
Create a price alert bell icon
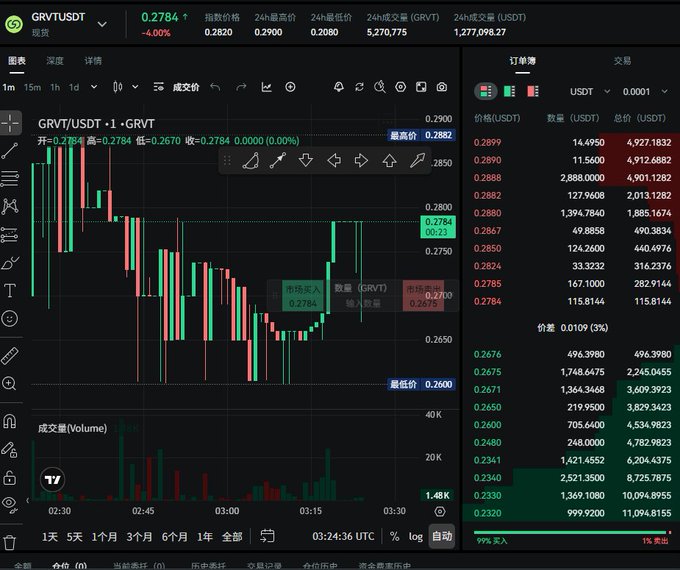(339, 87)
